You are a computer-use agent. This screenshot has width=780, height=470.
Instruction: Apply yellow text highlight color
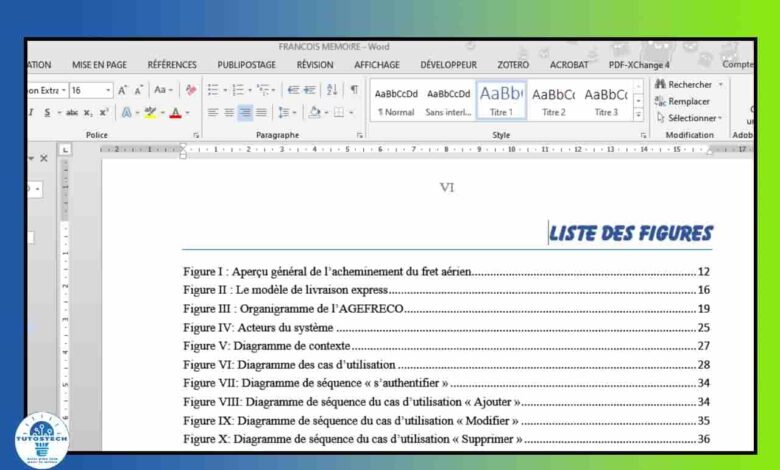point(150,113)
